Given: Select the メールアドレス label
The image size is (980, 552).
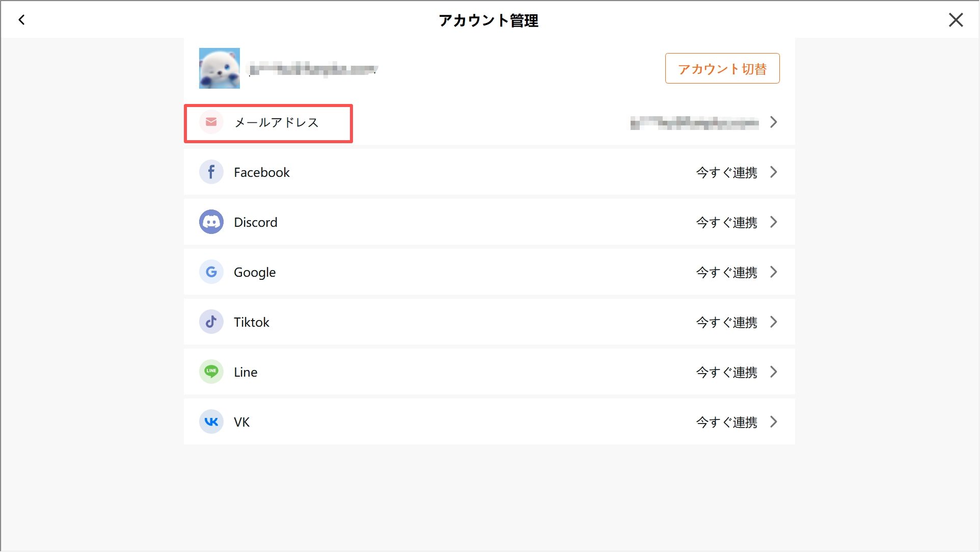Looking at the screenshot, I should coord(277,122).
